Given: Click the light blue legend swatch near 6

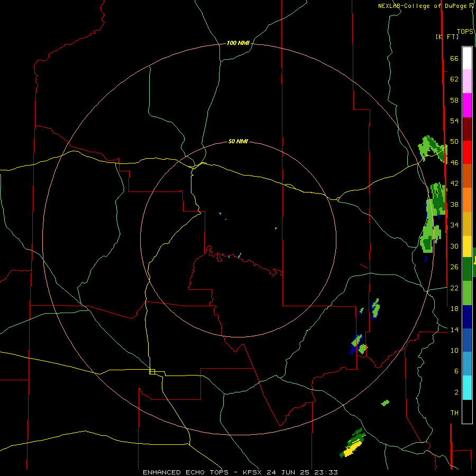Looking at the screenshot, I should (467, 364).
